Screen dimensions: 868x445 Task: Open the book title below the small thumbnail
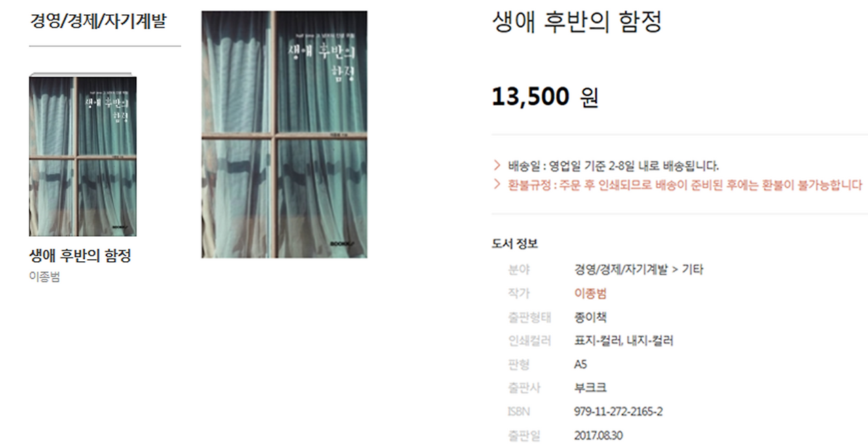click(80, 256)
